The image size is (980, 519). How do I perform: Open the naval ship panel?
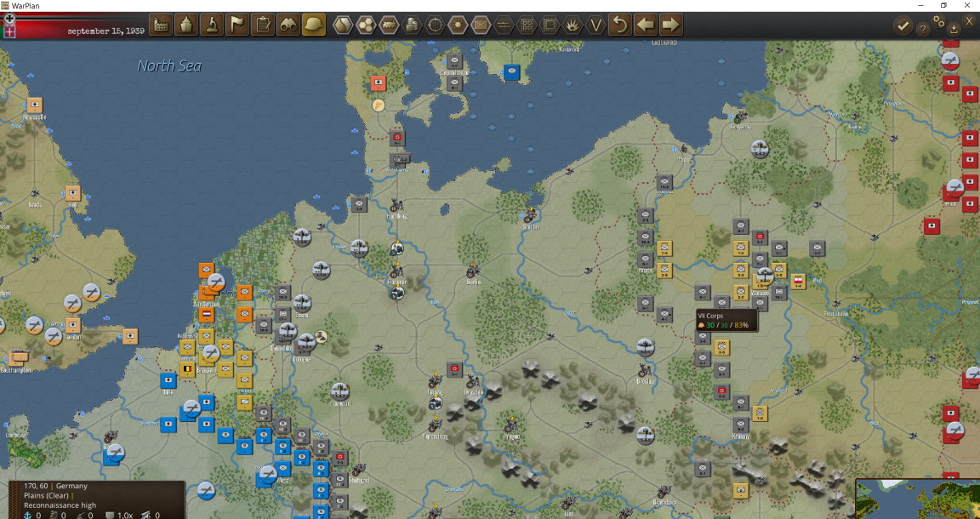point(186,26)
